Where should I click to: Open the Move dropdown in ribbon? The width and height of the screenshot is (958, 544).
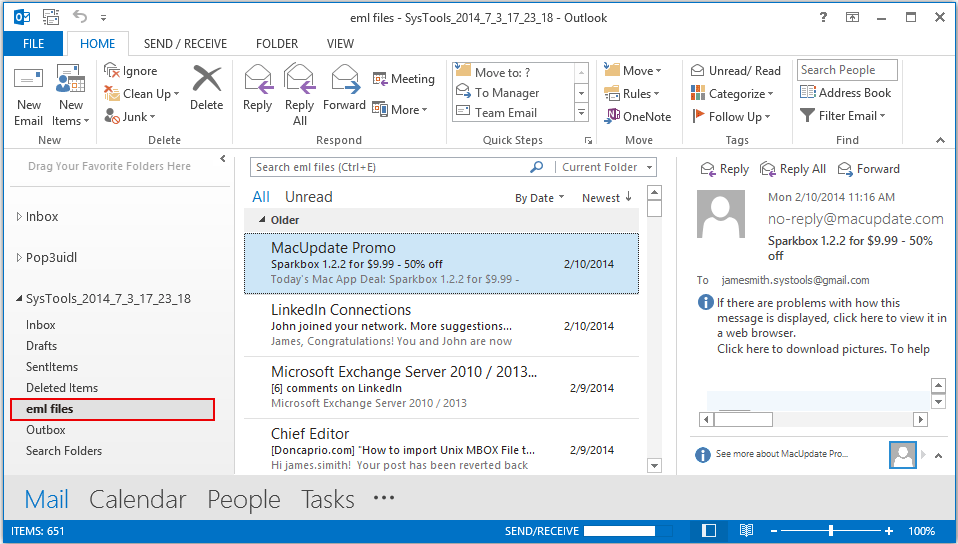[632, 71]
